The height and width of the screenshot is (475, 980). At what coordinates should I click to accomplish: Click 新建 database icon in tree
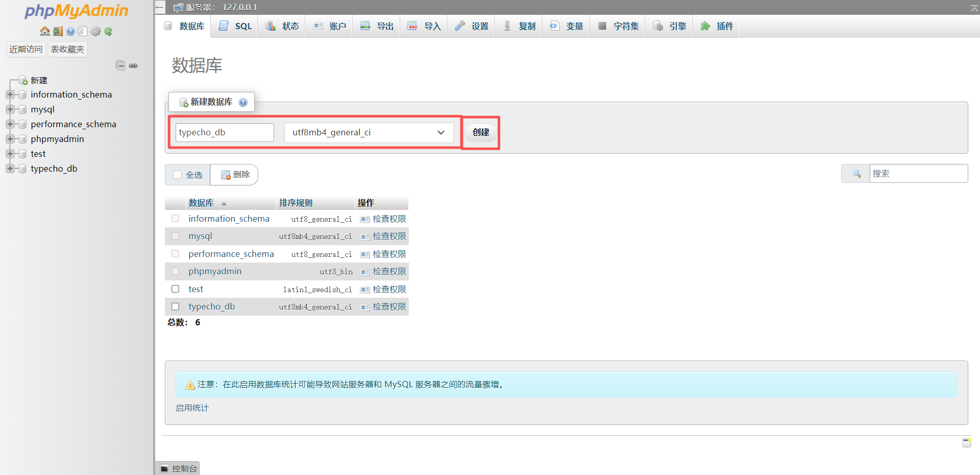pyautogui.click(x=23, y=80)
